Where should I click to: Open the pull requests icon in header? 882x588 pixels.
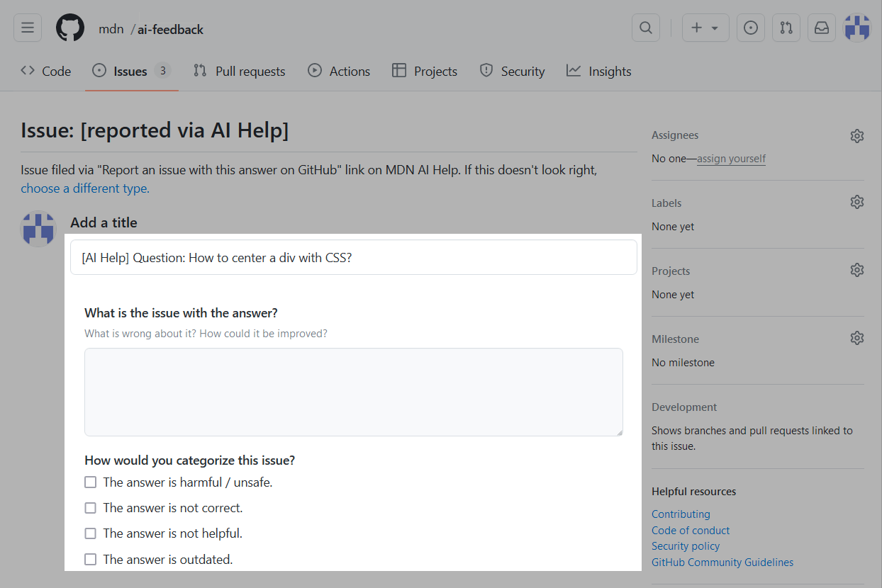pos(786,28)
